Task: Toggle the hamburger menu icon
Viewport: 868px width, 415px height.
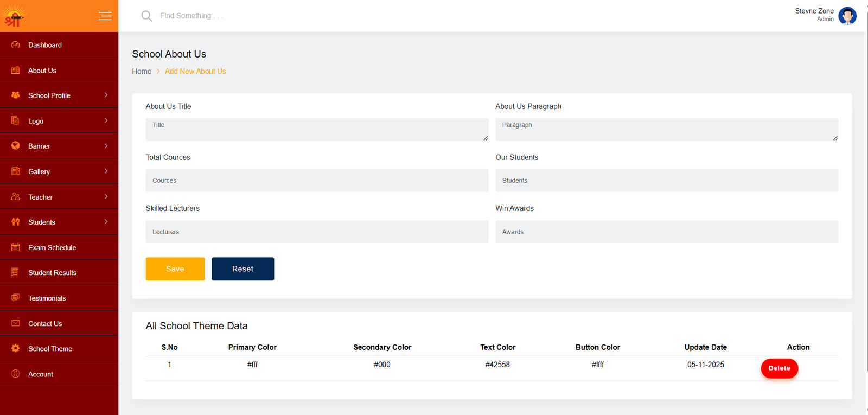Action: pos(105,16)
